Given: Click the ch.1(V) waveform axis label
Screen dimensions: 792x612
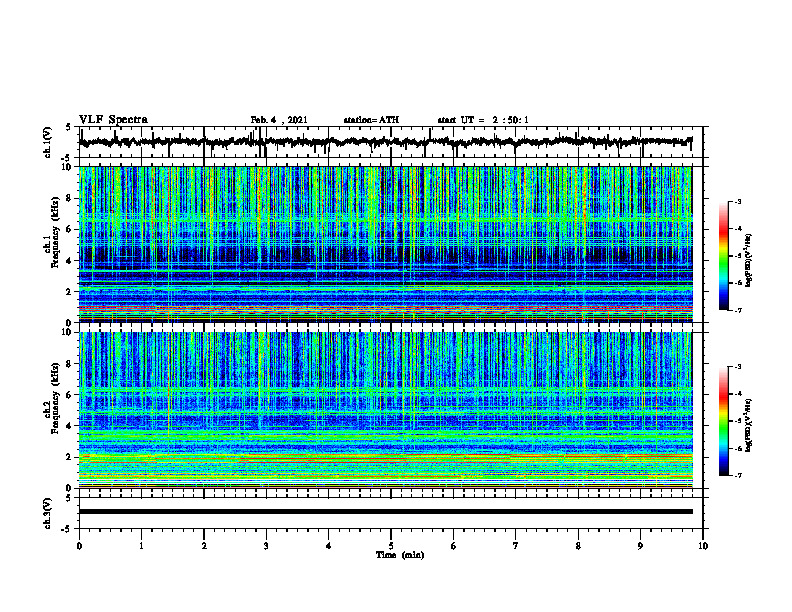Looking at the screenshot, I should pos(47,142).
